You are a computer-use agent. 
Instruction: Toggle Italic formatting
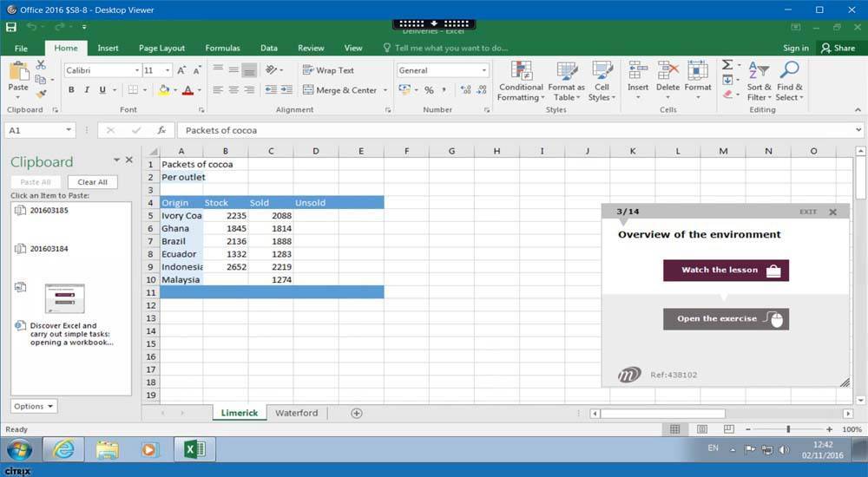87,90
